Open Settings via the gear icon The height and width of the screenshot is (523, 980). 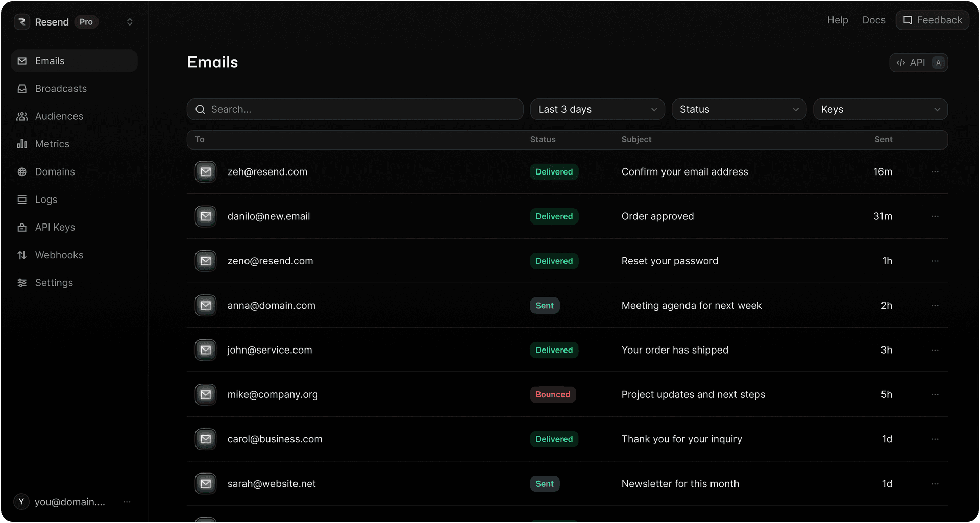22,282
